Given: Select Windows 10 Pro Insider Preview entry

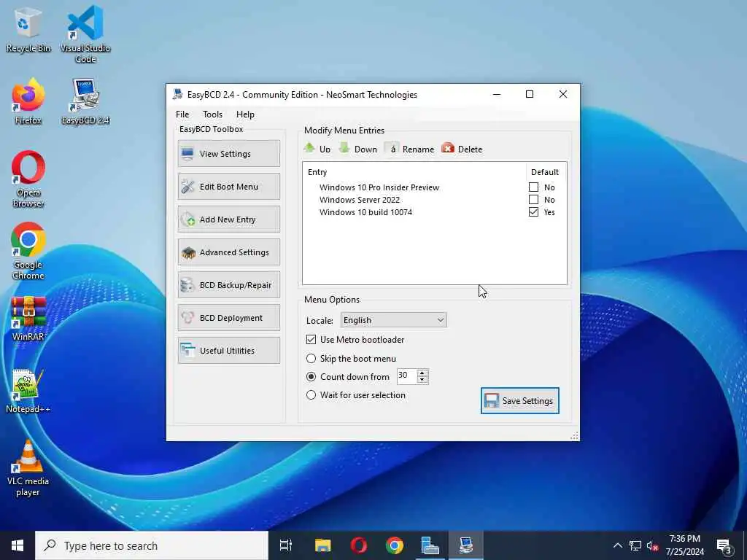Looking at the screenshot, I should [x=379, y=187].
